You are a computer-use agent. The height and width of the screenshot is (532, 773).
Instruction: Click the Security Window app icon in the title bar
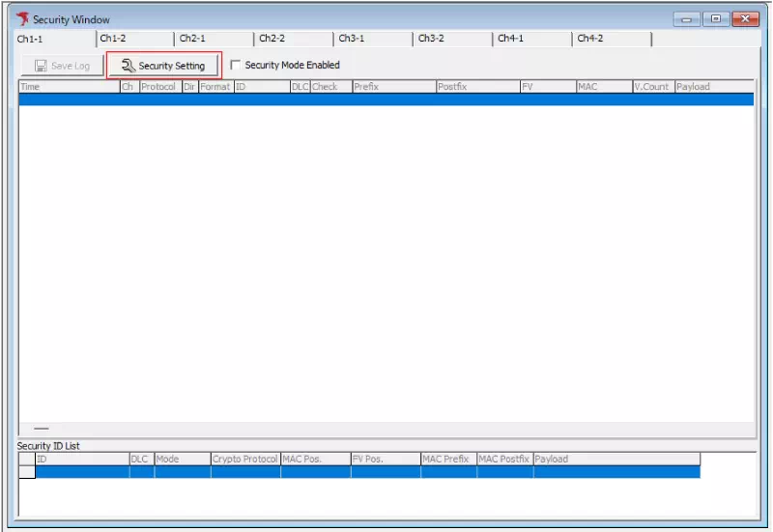tap(22, 18)
